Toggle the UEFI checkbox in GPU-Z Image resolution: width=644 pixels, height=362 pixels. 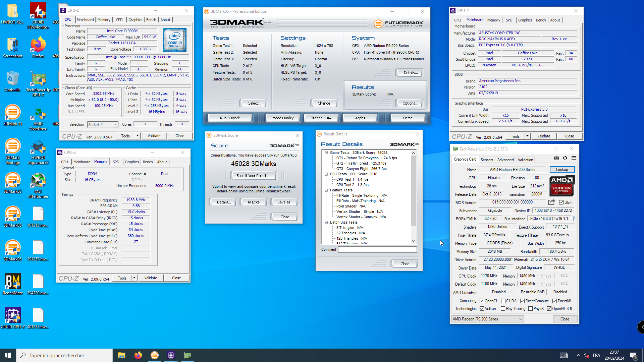(561, 202)
